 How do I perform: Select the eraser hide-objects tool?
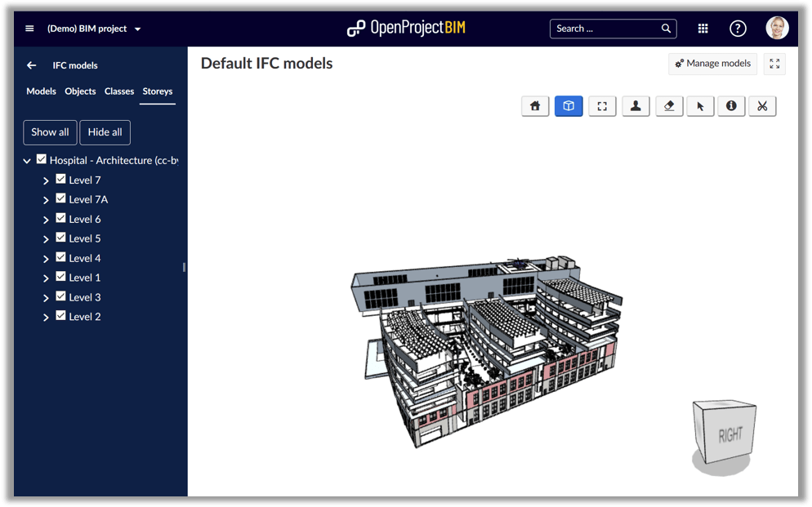[x=668, y=105]
